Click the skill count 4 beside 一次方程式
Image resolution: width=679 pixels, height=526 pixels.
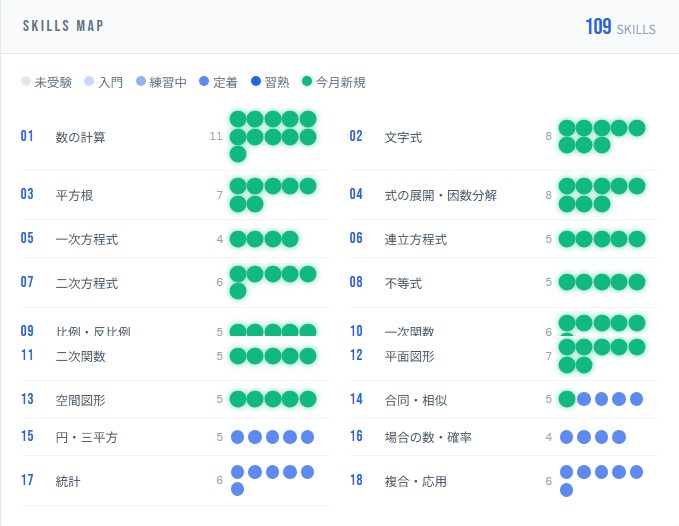coord(220,239)
